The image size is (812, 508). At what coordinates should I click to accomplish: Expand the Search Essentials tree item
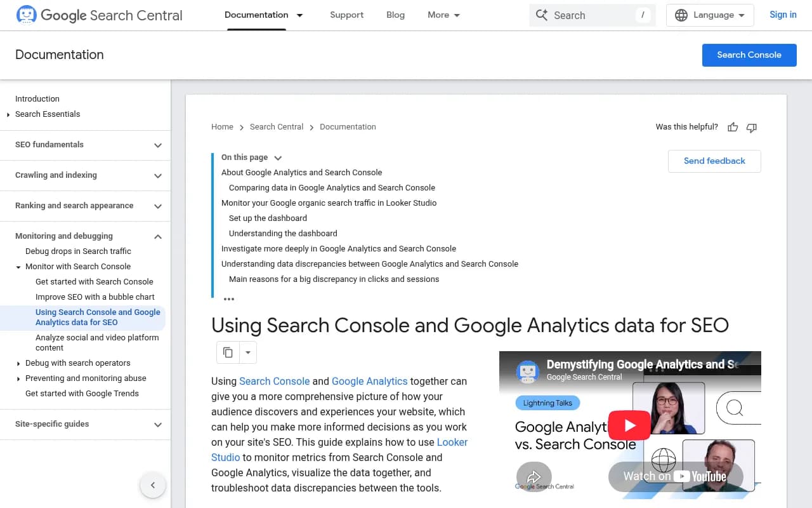(8, 115)
